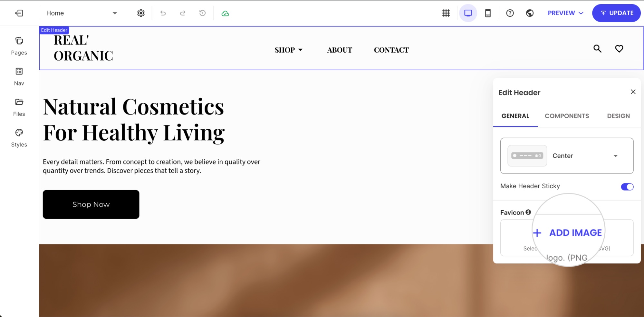Switch to mobile view icon
This screenshot has width=644, height=317.
pyautogui.click(x=488, y=13)
